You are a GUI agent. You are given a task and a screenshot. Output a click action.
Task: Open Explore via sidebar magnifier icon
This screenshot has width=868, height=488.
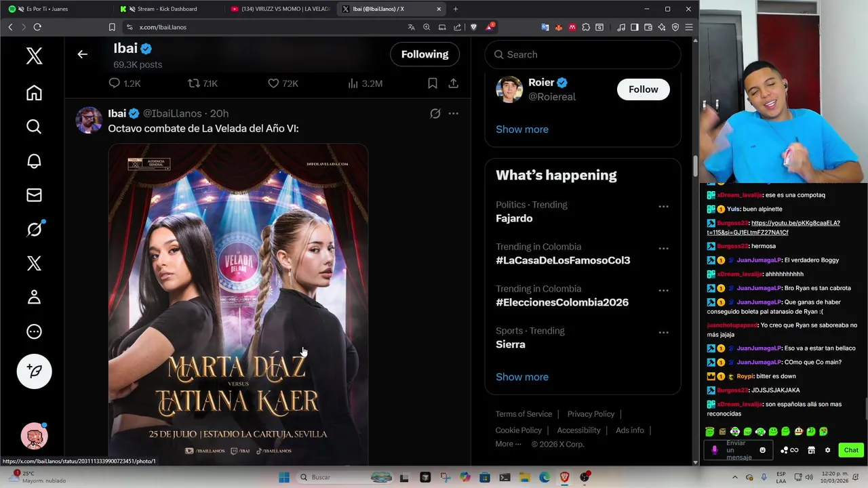(x=34, y=127)
